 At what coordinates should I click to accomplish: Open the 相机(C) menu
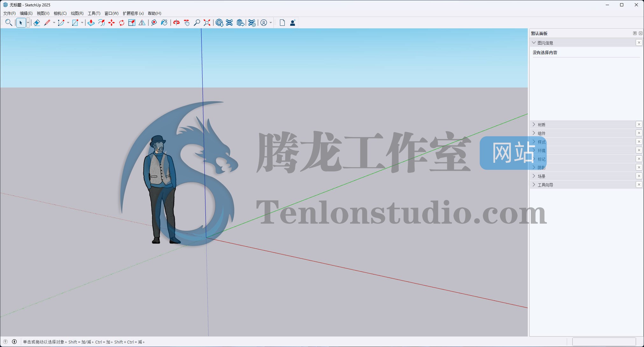click(x=60, y=13)
